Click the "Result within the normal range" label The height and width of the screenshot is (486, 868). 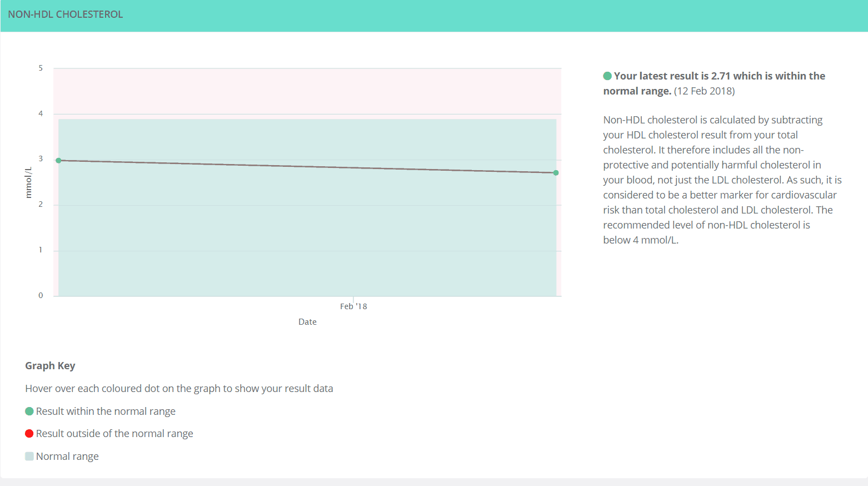click(x=106, y=411)
